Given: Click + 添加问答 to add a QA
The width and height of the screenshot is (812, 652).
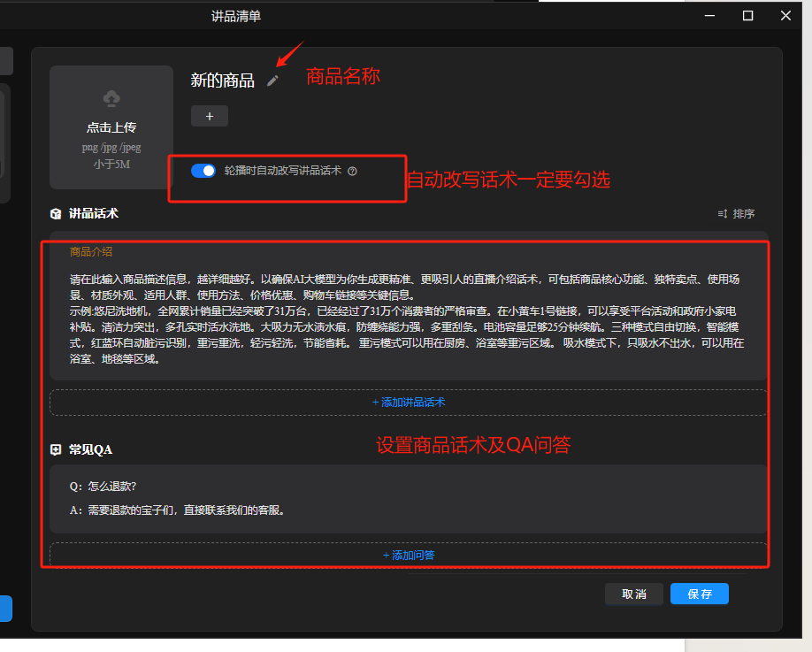Looking at the screenshot, I should tap(408, 556).
